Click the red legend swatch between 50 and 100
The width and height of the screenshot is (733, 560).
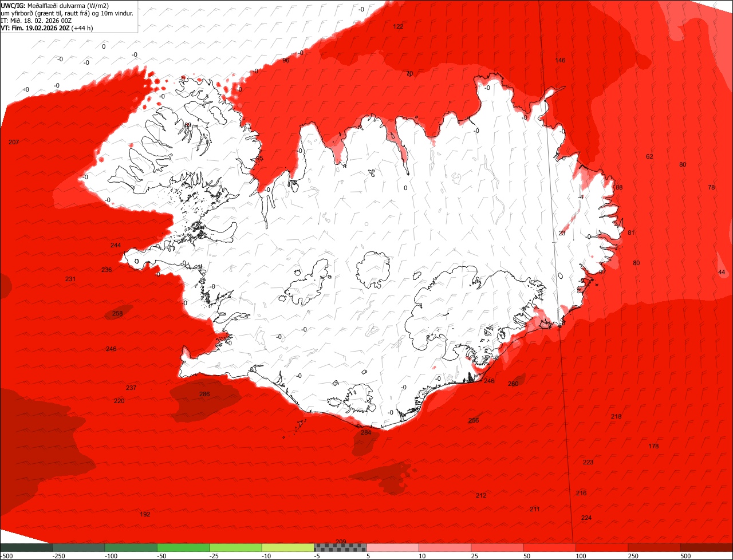click(550, 547)
